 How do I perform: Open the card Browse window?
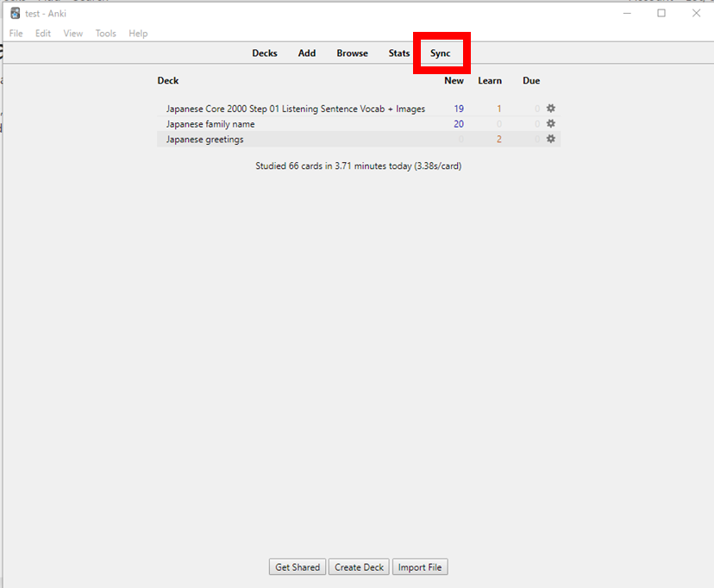coord(352,53)
